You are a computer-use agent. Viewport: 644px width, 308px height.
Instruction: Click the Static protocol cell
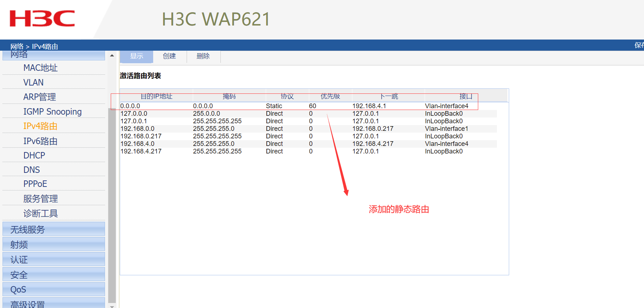[x=274, y=106]
